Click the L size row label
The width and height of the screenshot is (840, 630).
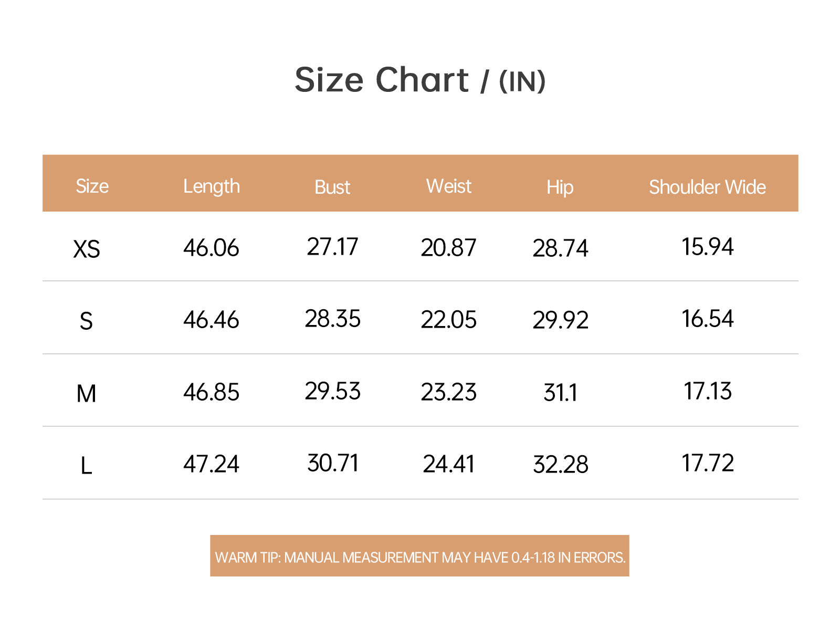click(87, 465)
